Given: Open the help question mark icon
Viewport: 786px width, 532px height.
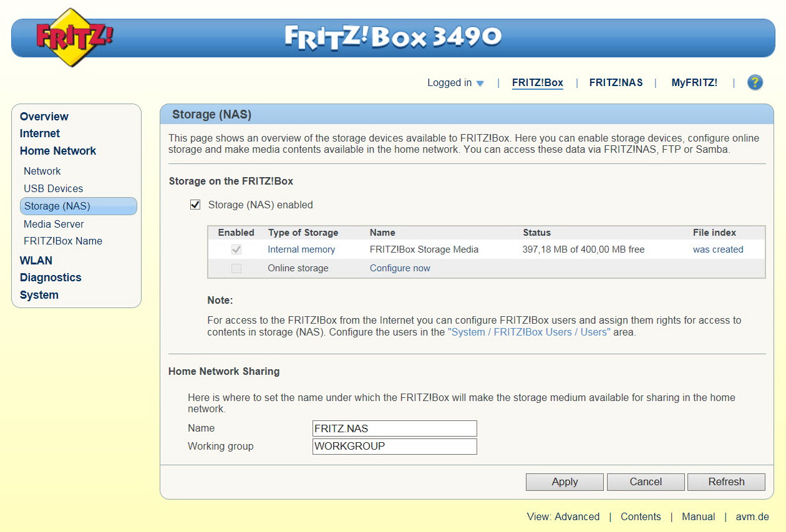Looking at the screenshot, I should click(x=755, y=82).
